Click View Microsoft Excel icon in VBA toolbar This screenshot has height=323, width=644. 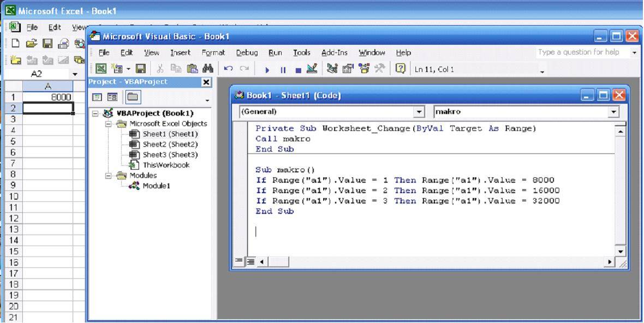(101, 69)
